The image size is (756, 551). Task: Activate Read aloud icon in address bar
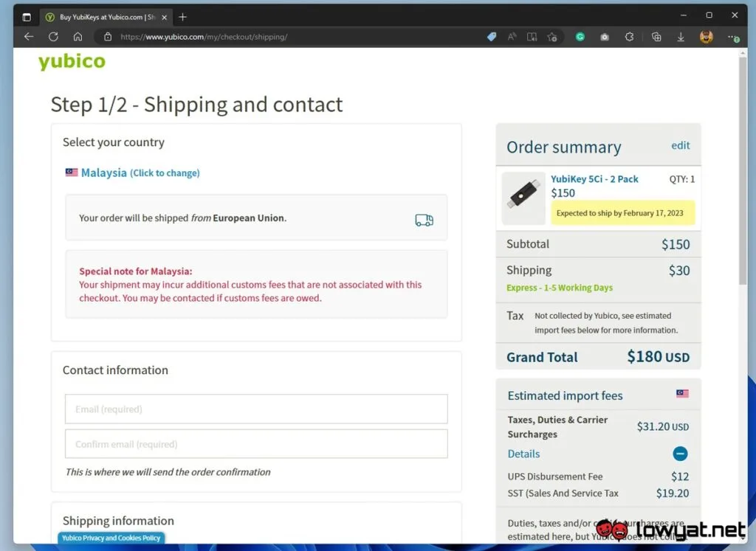click(x=512, y=37)
